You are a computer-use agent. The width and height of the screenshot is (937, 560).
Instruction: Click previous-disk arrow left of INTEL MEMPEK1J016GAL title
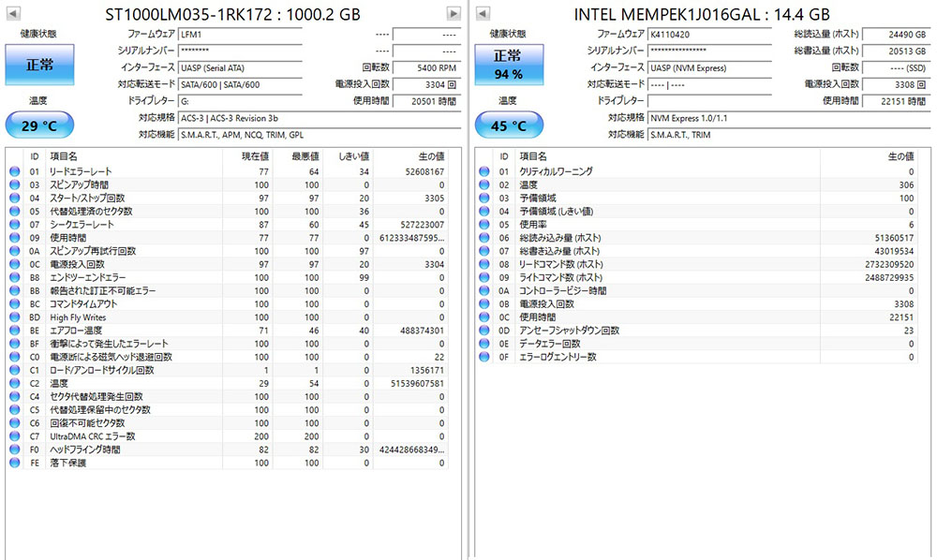(x=482, y=14)
